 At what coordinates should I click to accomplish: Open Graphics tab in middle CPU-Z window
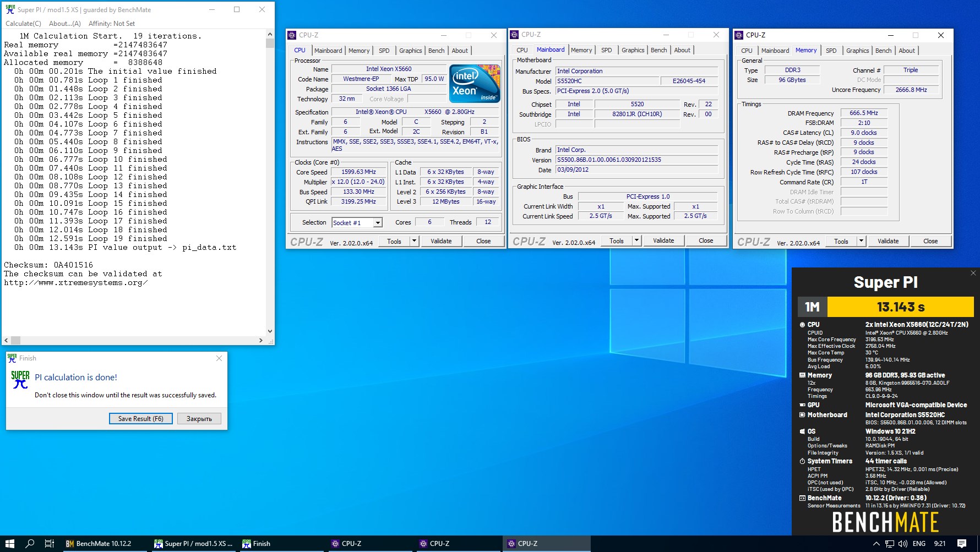pos(633,50)
